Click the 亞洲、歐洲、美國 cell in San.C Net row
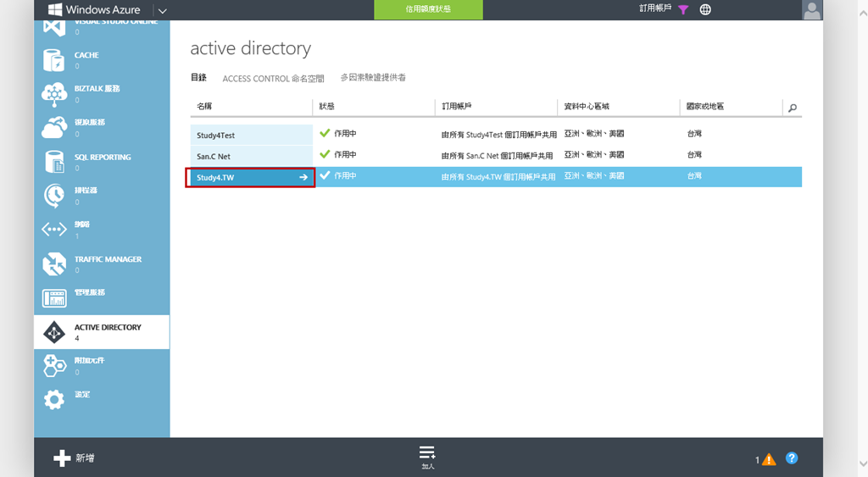 594,154
